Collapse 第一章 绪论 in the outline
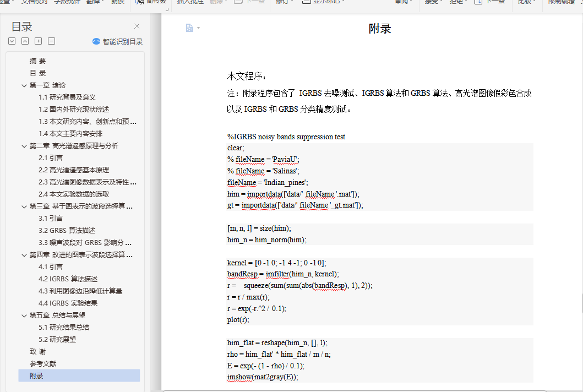583x392 pixels. pos(24,85)
